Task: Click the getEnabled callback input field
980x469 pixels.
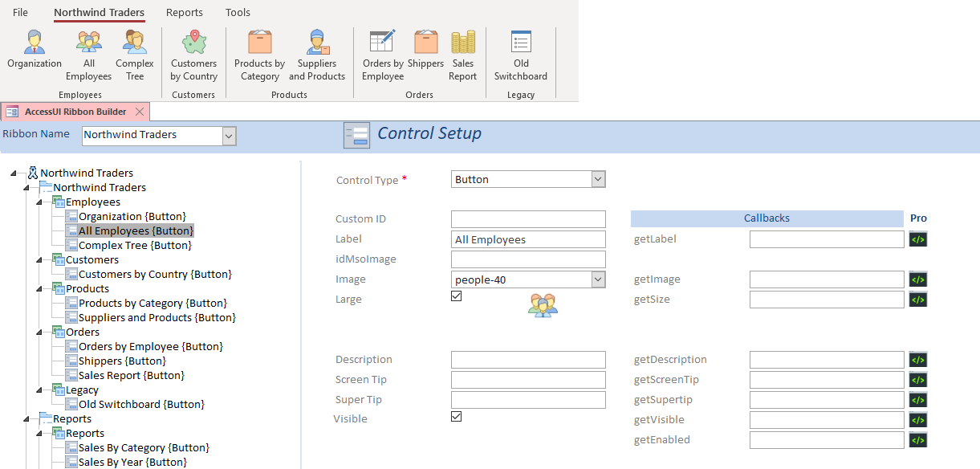Action: coord(827,440)
